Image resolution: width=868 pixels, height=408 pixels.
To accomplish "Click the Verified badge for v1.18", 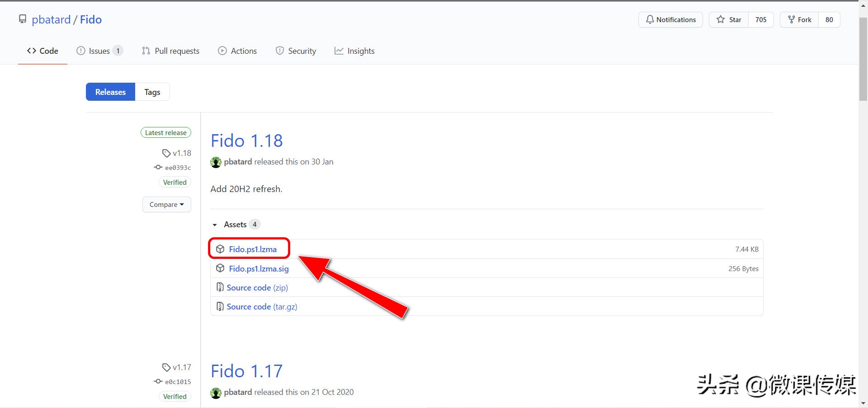I will [x=175, y=183].
